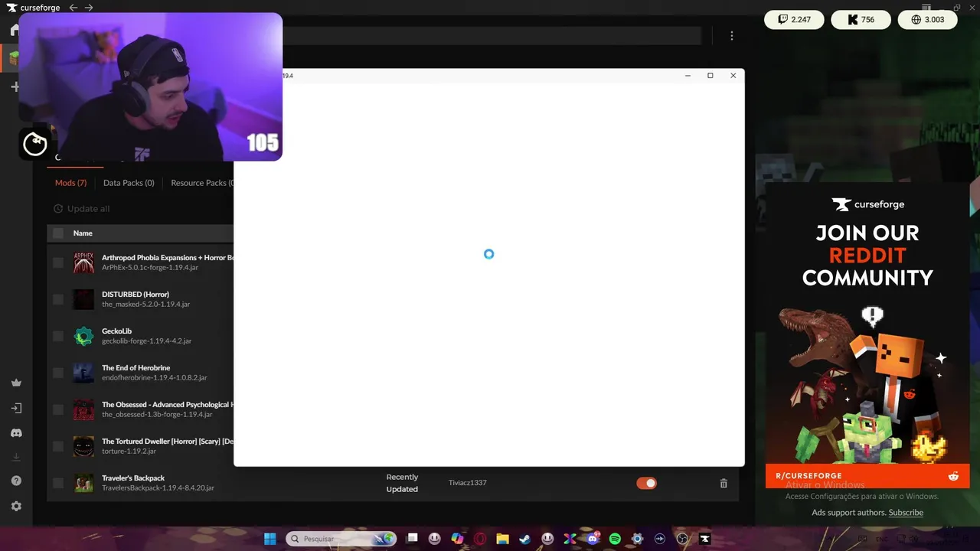Check The Obsessed row checkbox
980x551 pixels.
coord(58,409)
